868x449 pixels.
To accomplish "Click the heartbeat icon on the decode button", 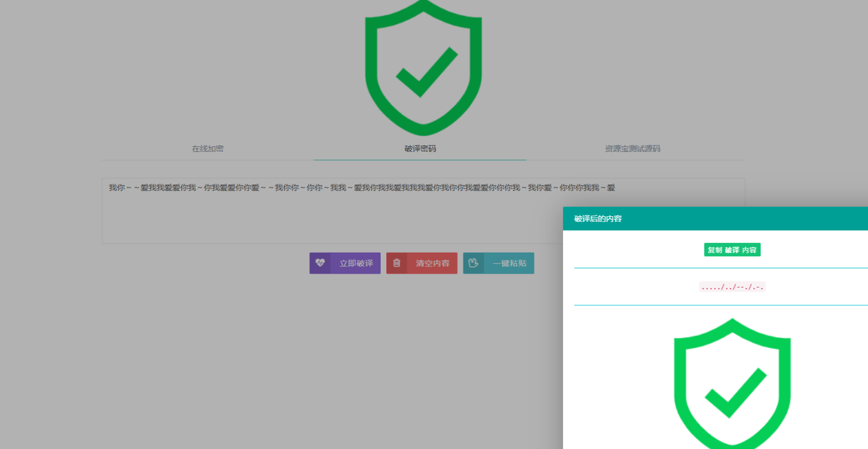I will pos(320,263).
